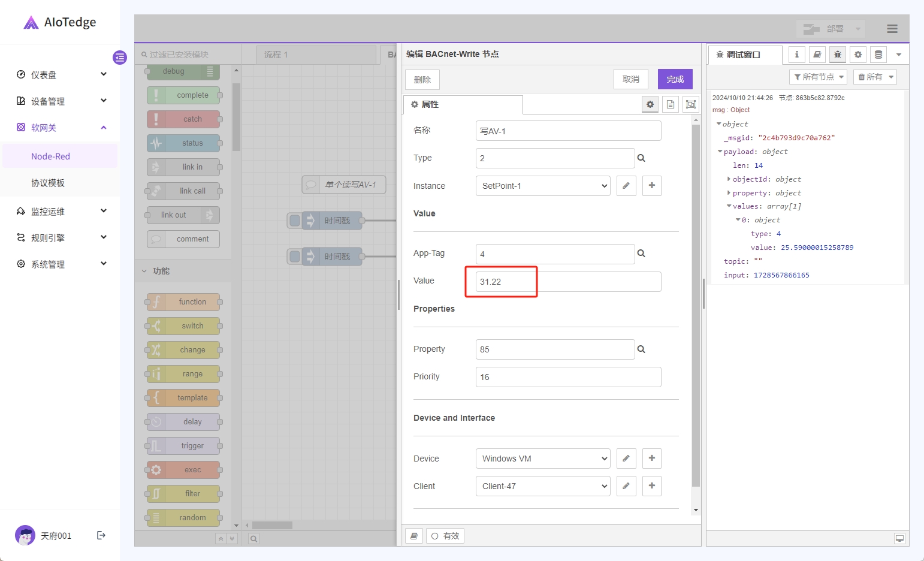Click the 取消 button
The width and height of the screenshot is (924, 561).
point(631,79)
